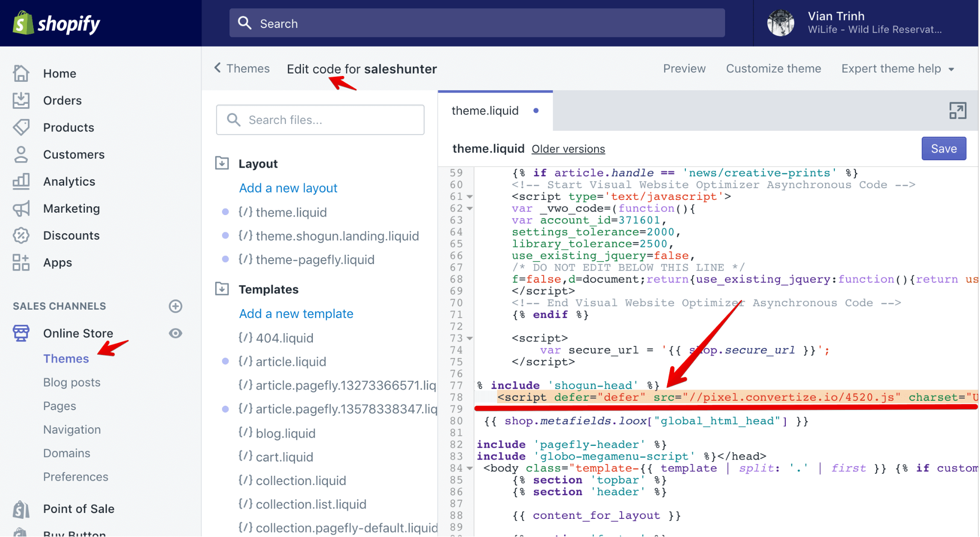Fold code at line 84

pyautogui.click(x=470, y=468)
